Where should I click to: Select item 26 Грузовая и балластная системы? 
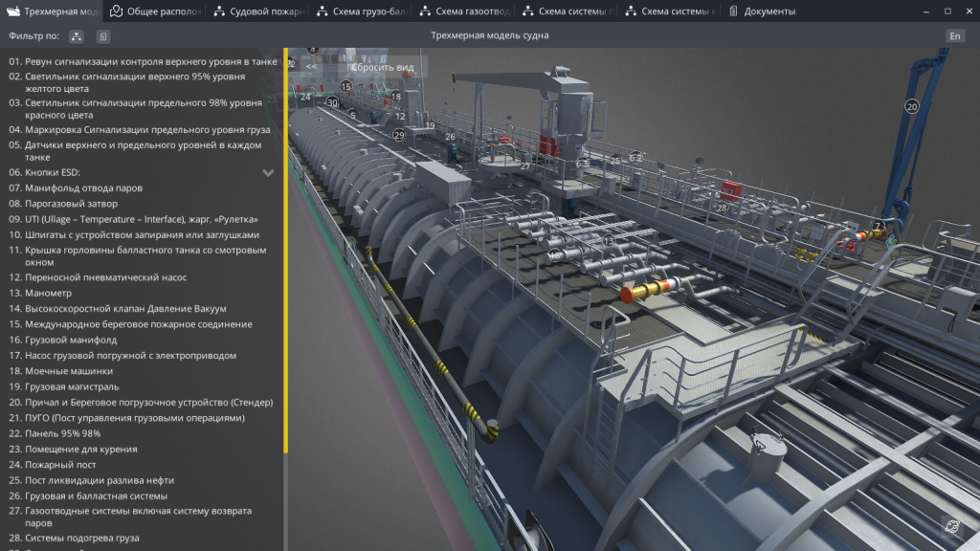pyautogui.click(x=88, y=496)
